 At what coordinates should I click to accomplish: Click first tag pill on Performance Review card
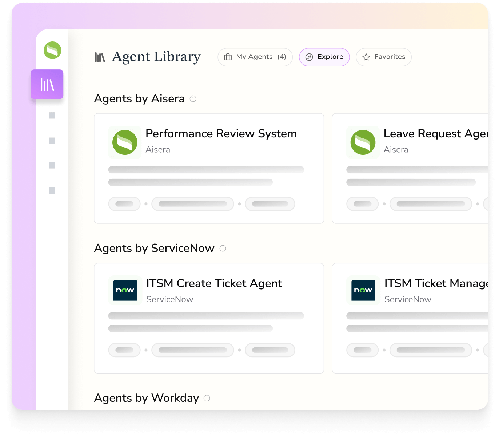tap(124, 204)
